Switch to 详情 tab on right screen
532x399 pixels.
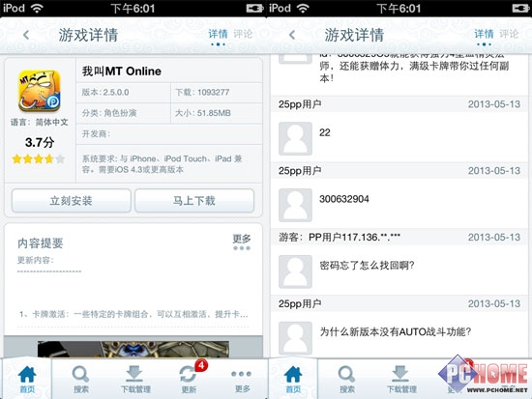point(484,34)
